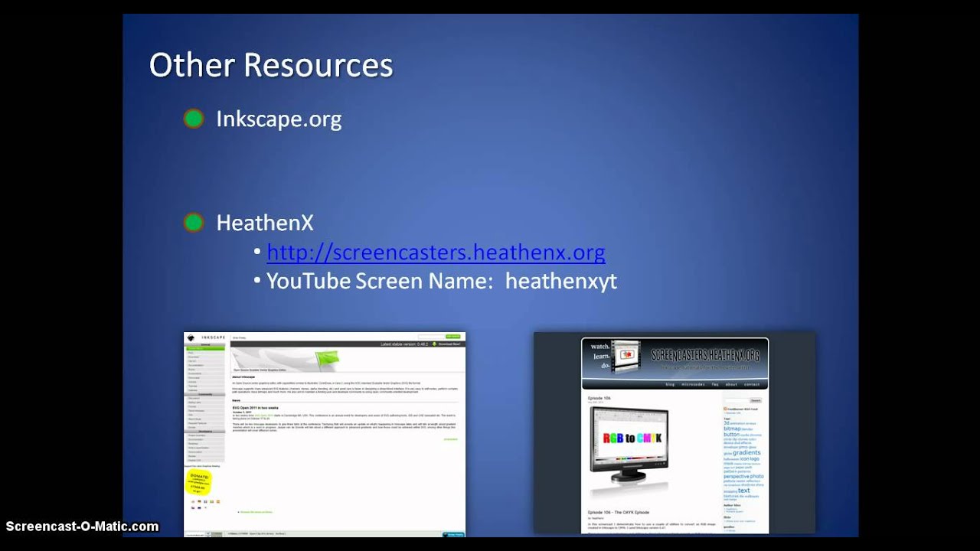980x551 pixels.
Task: Open the 'microcodes' menu item on Screencasters page
Action: tap(693, 384)
